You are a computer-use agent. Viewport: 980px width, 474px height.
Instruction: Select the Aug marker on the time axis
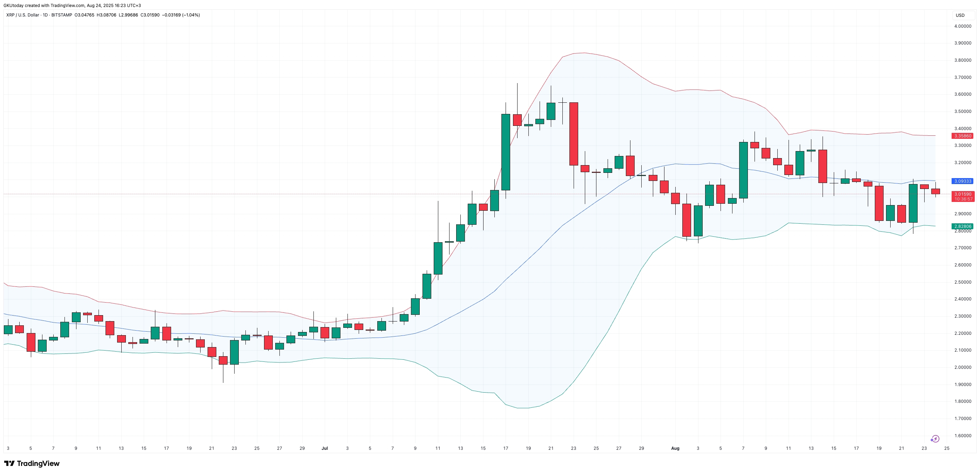(675, 448)
